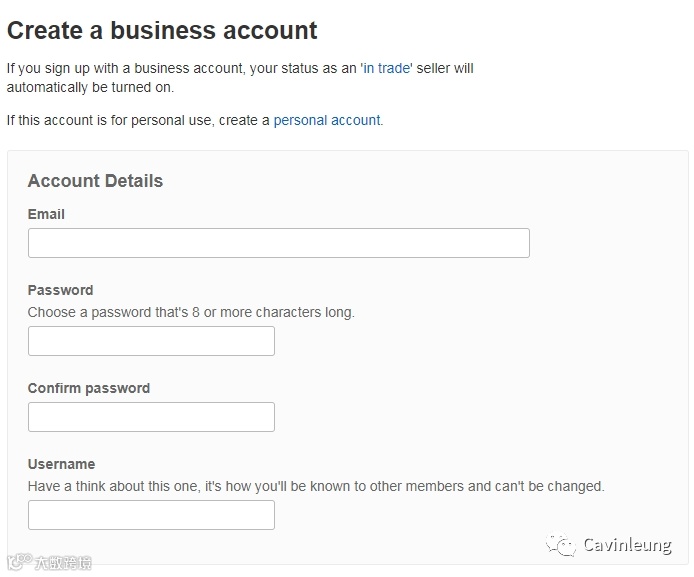The image size is (694, 577).
Task: Click the Email field label
Action: (x=46, y=214)
